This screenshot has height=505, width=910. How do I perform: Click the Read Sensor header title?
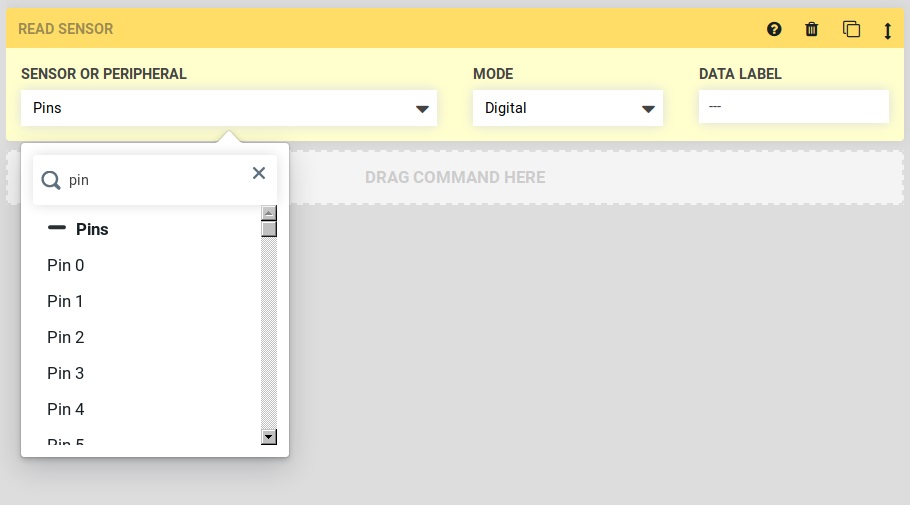click(x=66, y=29)
